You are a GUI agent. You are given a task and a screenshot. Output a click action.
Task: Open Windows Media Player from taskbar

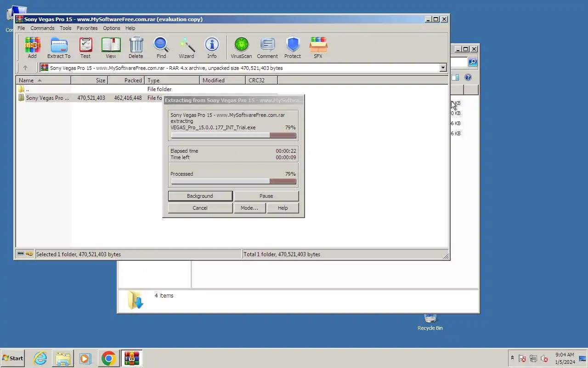point(85,358)
